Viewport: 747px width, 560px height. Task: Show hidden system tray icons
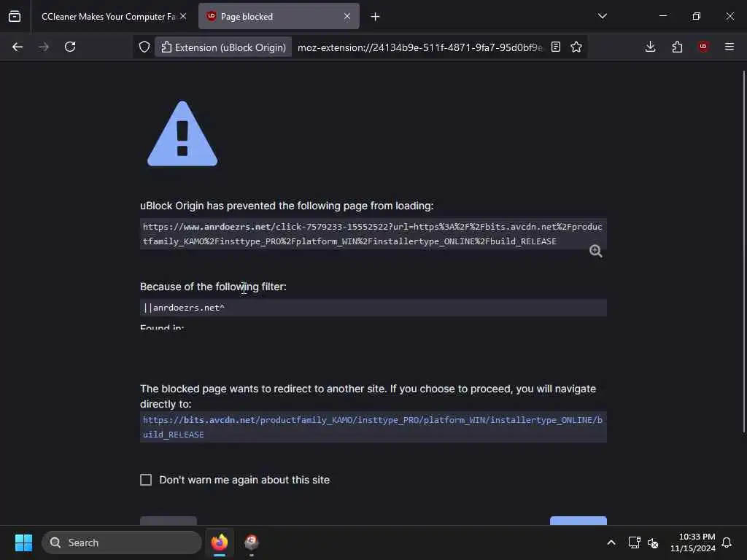click(x=611, y=542)
